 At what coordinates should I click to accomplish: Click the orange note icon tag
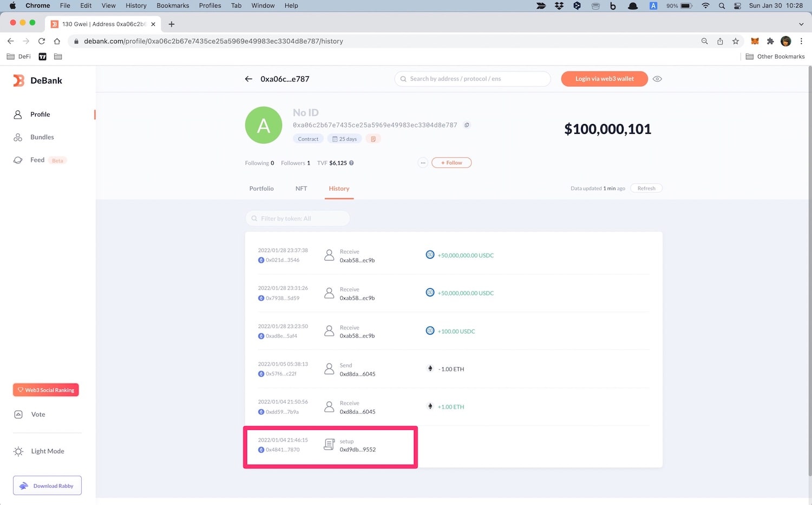click(373, 139)
